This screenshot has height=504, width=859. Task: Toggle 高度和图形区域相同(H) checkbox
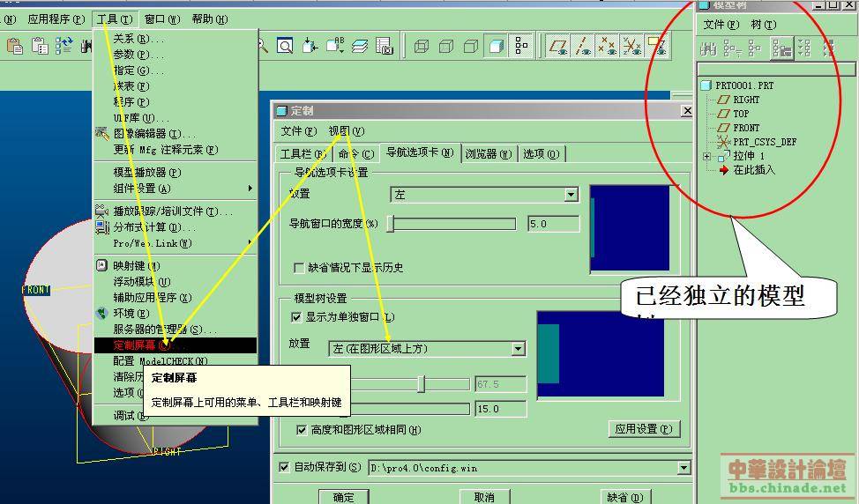[x=302, y=430]
